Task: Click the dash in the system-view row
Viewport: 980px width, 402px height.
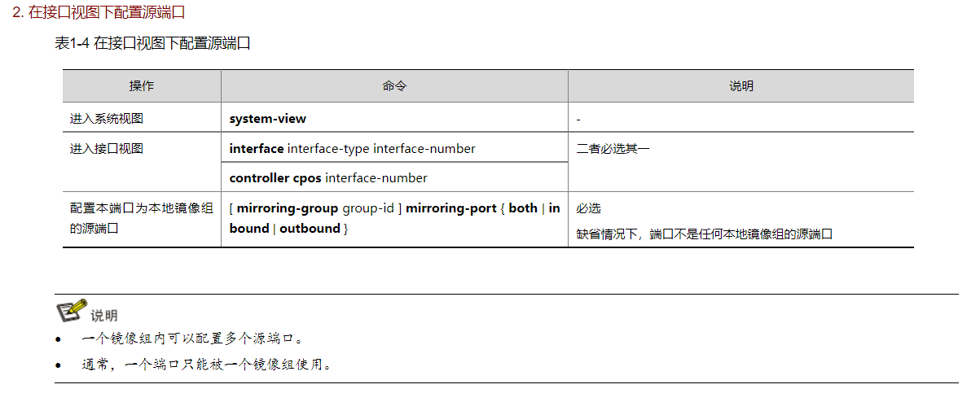Action: (578, 119)
